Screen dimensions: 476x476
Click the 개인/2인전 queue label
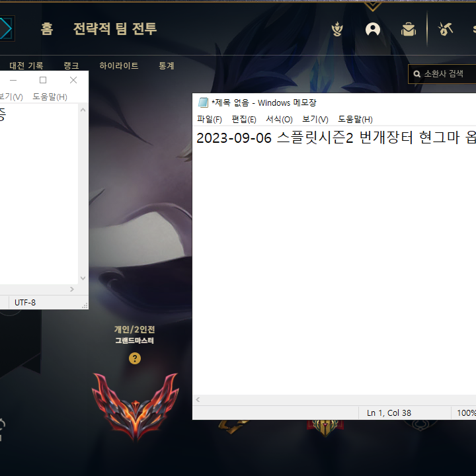coord(134,329)
